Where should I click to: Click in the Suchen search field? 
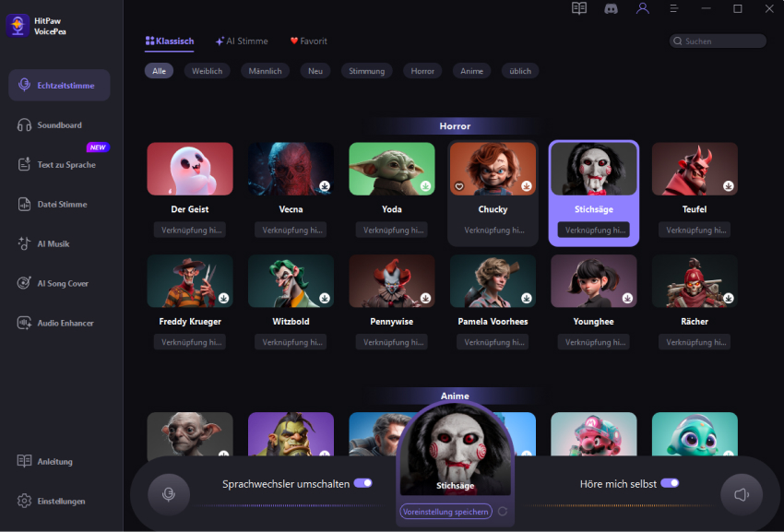pos(718,41)
